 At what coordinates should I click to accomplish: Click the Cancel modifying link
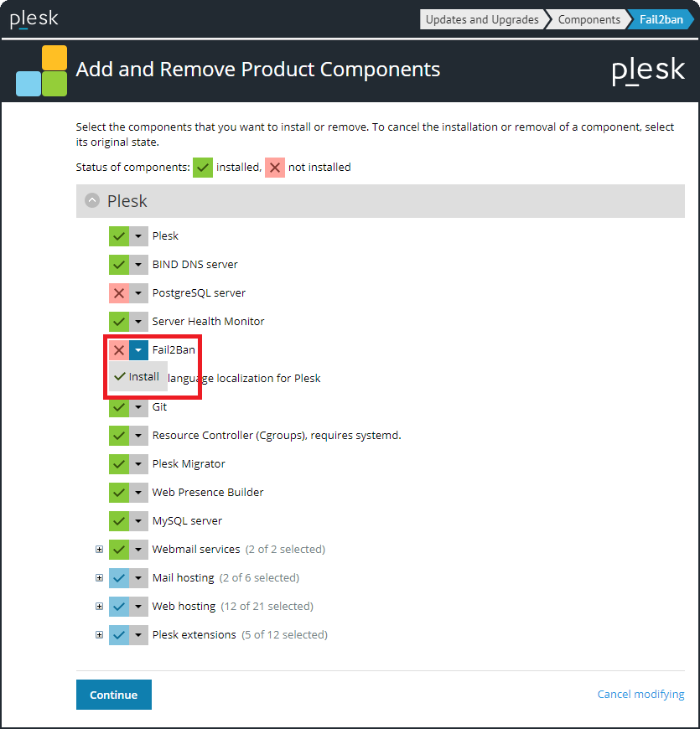[640, 694]
